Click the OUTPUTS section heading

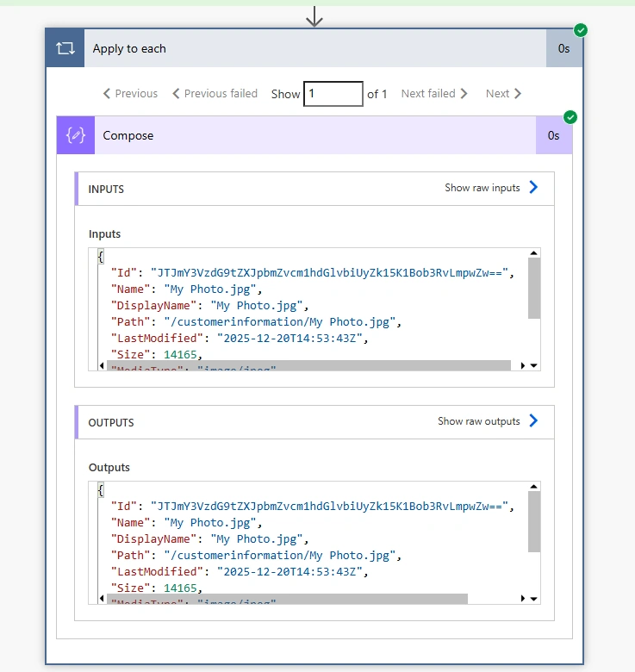(x=111, y=422)
